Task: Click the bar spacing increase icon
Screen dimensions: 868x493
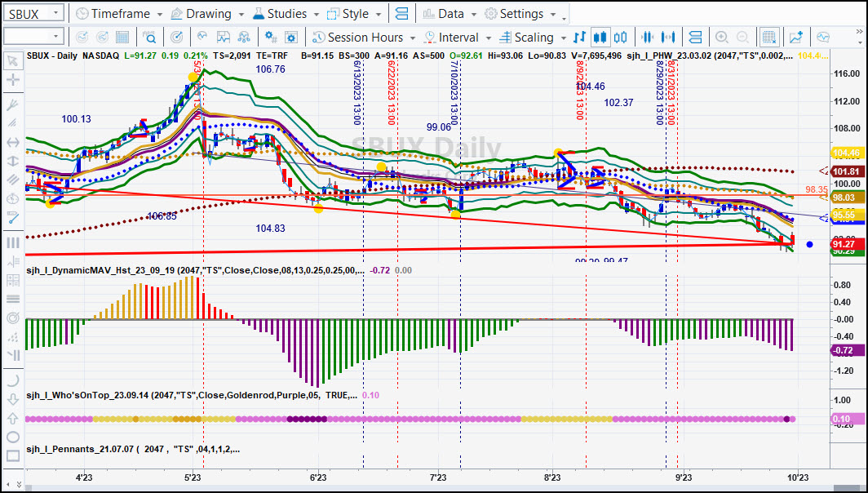Action: click(x=668, y=37)
